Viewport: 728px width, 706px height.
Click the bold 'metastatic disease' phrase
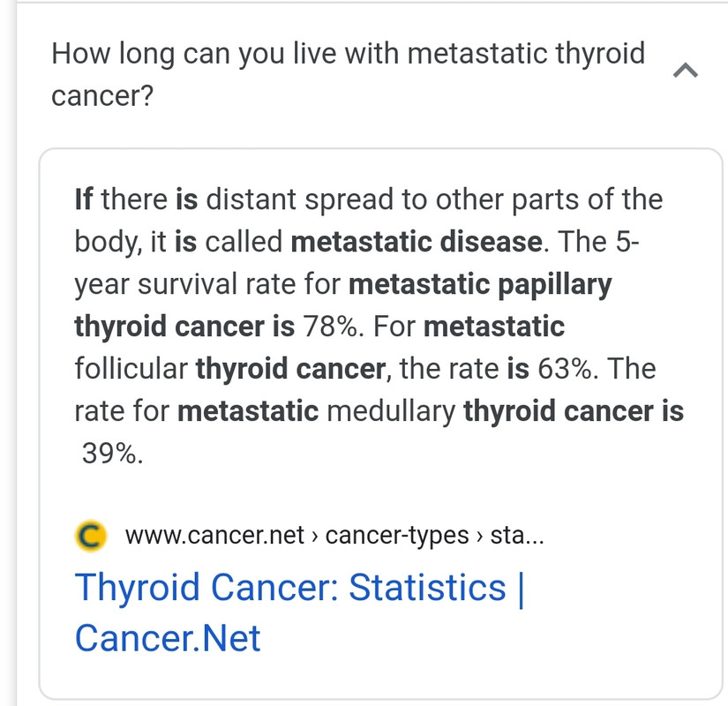pyautogui.click(x=417, y=242)
